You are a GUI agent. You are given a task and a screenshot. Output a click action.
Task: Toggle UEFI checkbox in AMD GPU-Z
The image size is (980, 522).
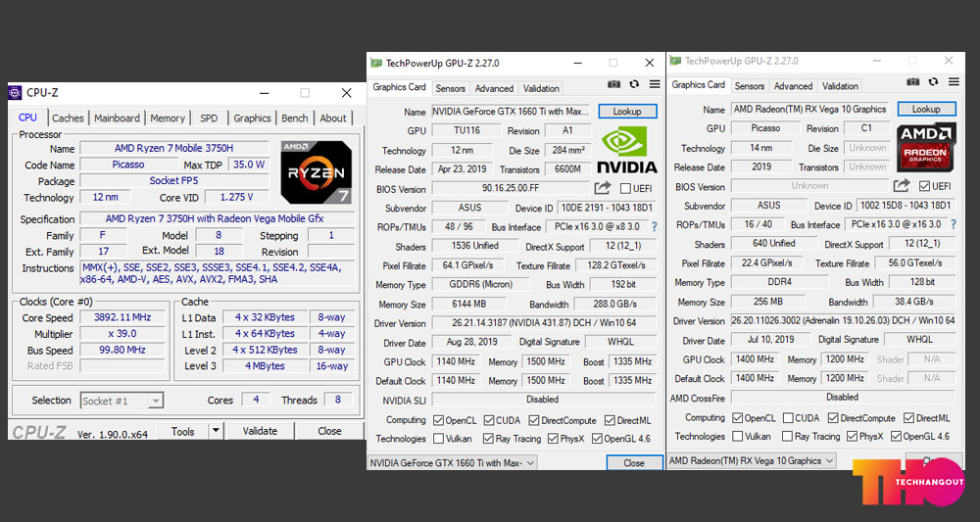point(924,186)
